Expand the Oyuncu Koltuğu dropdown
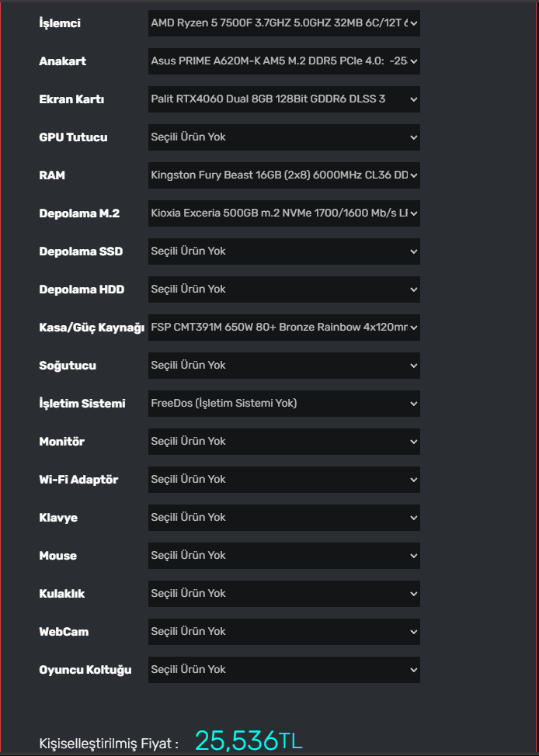 tap(283, 670)
